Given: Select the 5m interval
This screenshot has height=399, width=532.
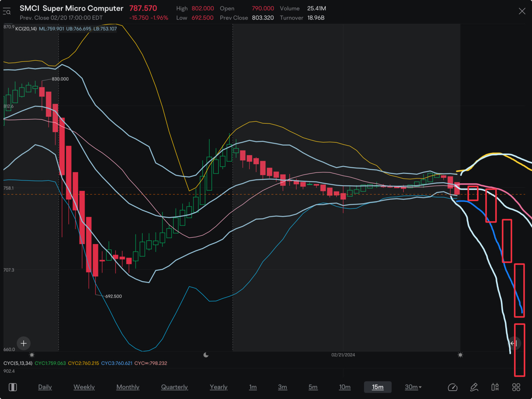Looking at the screenshot, I should coord(313,387).
